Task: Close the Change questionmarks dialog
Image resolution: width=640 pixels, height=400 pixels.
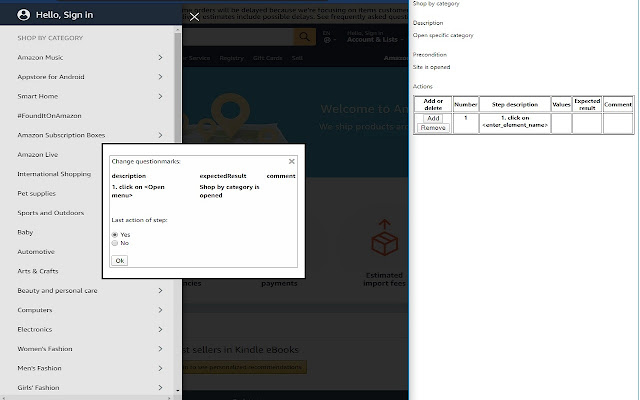Action: [x=291, y=161]
